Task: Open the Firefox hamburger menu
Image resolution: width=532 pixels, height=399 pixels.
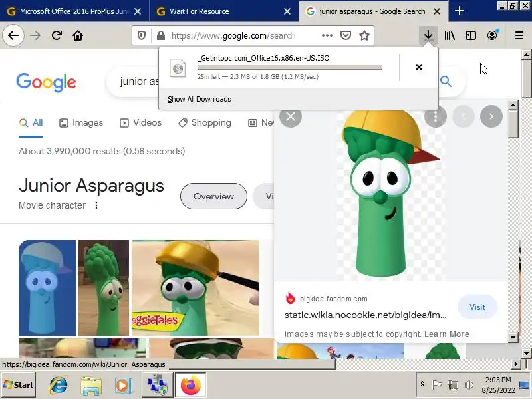Action: [519, 35]
